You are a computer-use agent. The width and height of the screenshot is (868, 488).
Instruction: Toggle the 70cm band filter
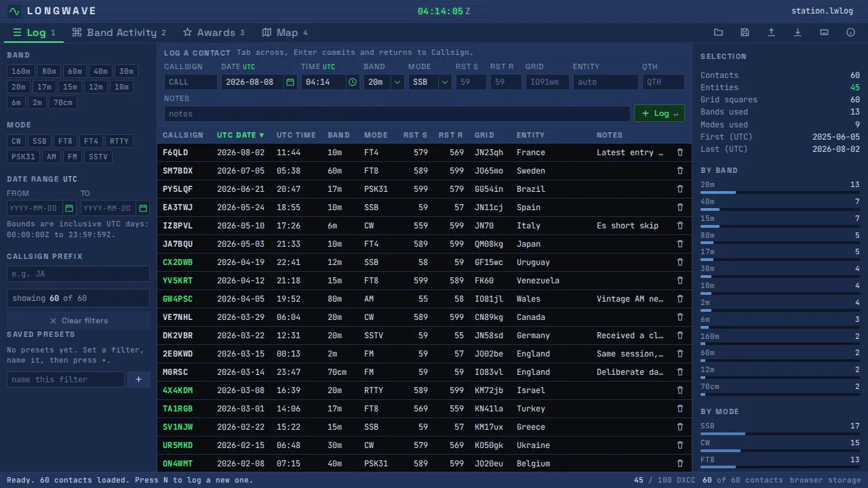click(62, 102)
